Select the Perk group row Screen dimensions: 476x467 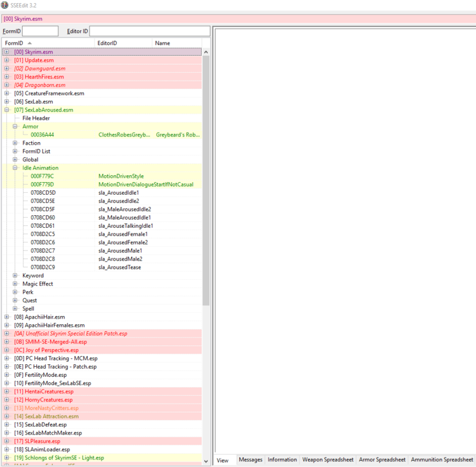pyautogui.click(x=102, y=293)
